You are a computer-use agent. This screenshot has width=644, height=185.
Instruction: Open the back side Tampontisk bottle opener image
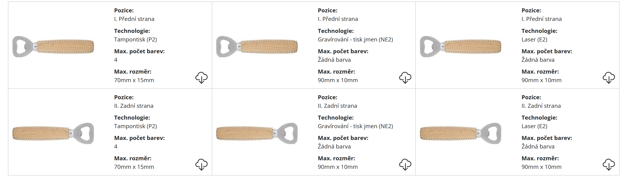[x=53, y=133]
